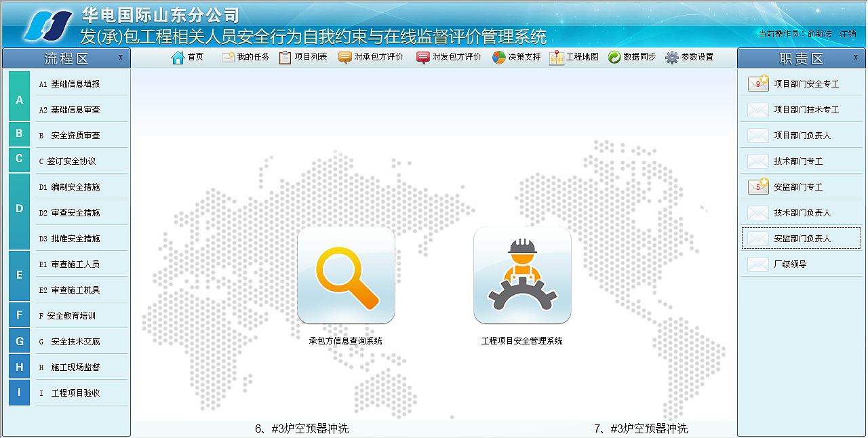Screen dimensions: 868x438
Task: Click envelope icon for 技术部门负责人
Action: [x=758, y=213]
